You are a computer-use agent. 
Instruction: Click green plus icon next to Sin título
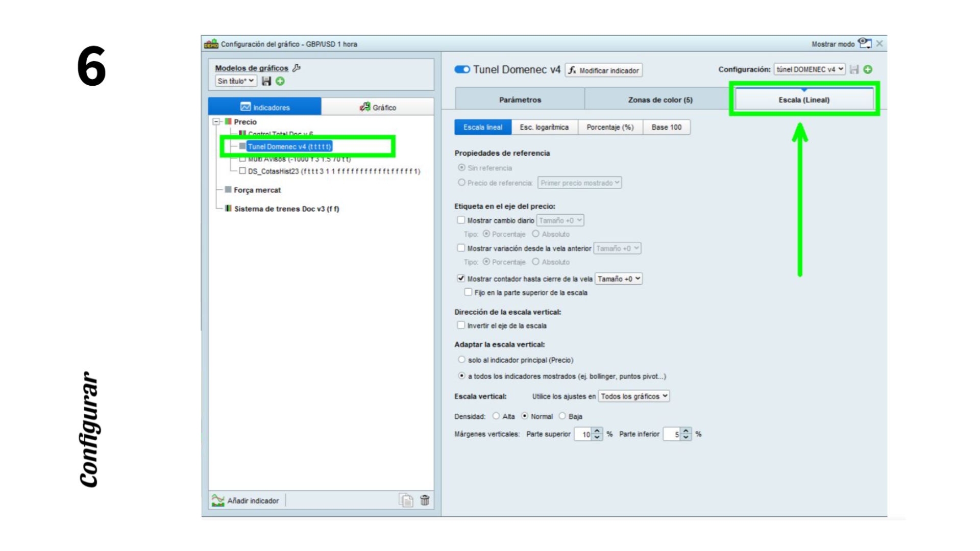(x=280, y=81)
